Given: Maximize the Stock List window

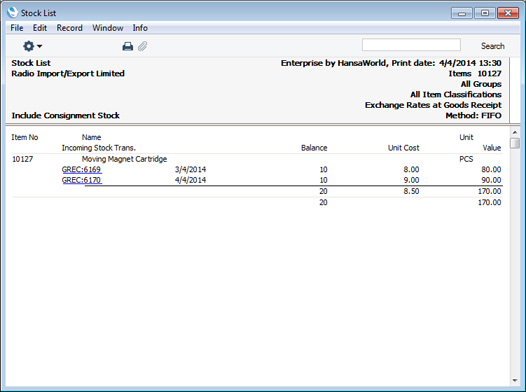Looking at the screenshot, I should 485,13.
